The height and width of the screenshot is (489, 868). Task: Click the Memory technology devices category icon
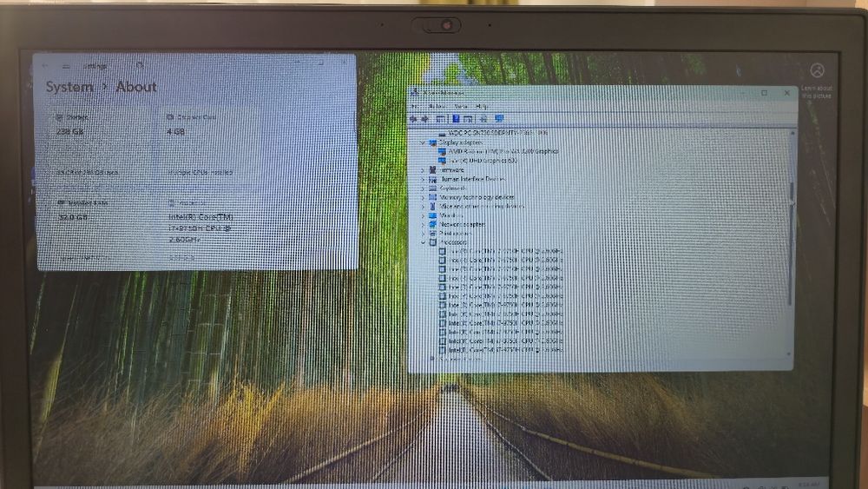pos(433,197)
